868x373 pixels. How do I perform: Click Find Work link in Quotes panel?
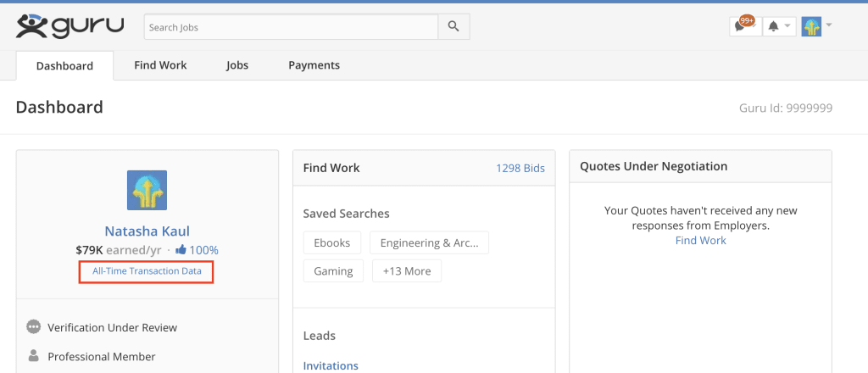click(x=700, y=240)
